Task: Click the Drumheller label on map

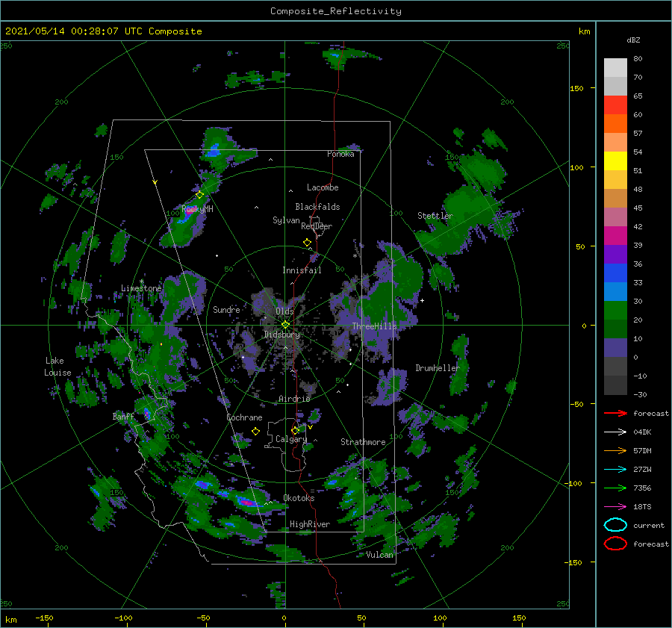Action: tap(438, 368)
